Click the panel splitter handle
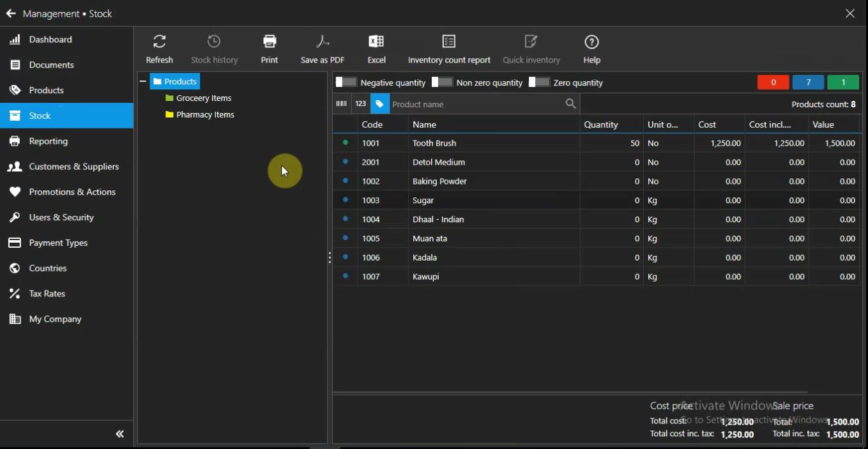This screenshot has height=449, width=868. tap(330, 258)
